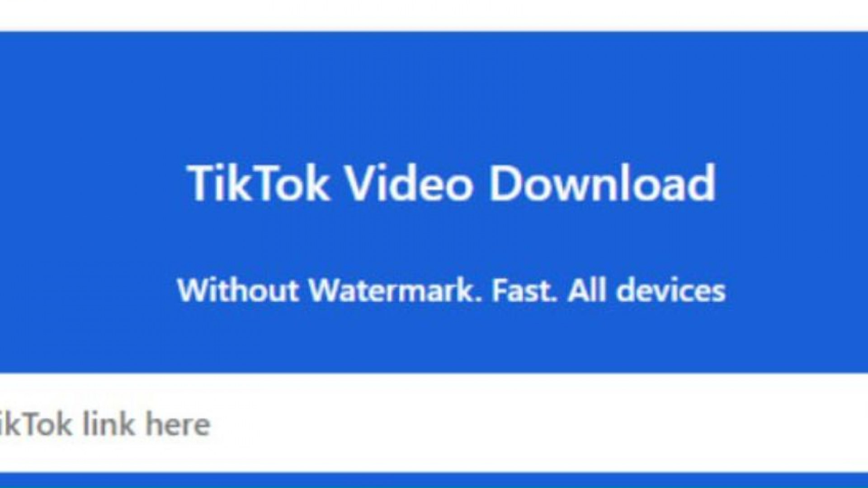Click the word 'Fast.' in the subtitle
This screenshot has height=488, width=868.
[x=524, y=290]
